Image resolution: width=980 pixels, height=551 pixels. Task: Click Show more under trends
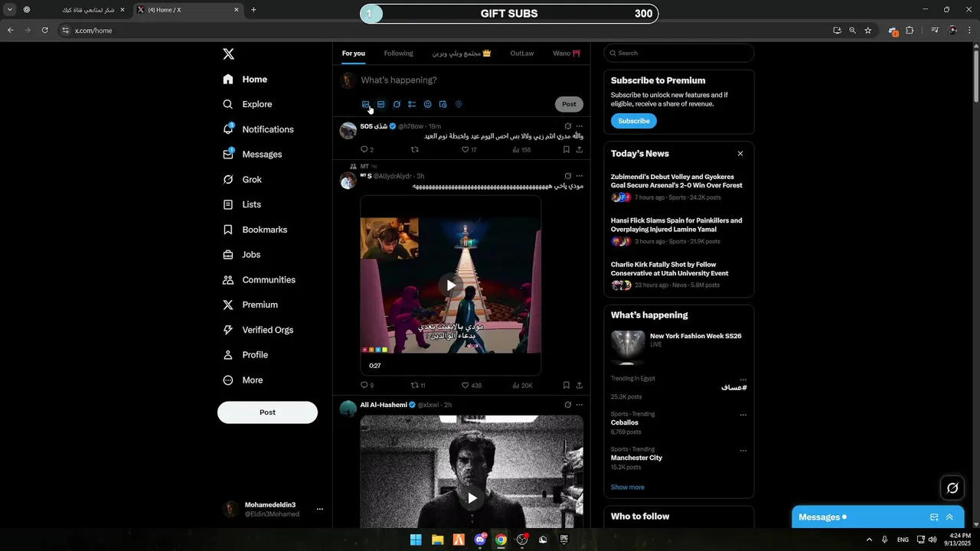point(627,487)
